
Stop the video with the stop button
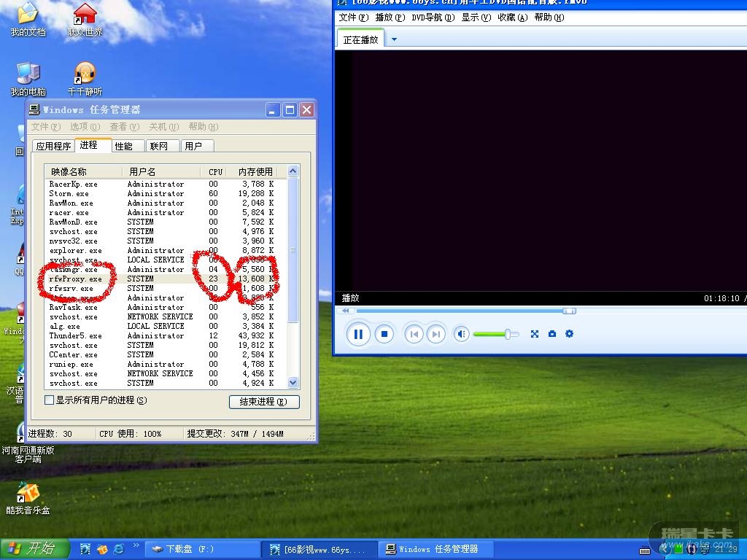tap(384, 335)
